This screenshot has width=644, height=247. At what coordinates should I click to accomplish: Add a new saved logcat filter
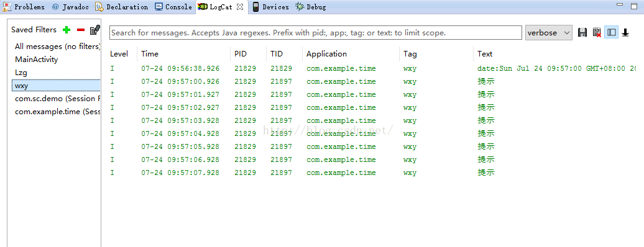[66, 30]
